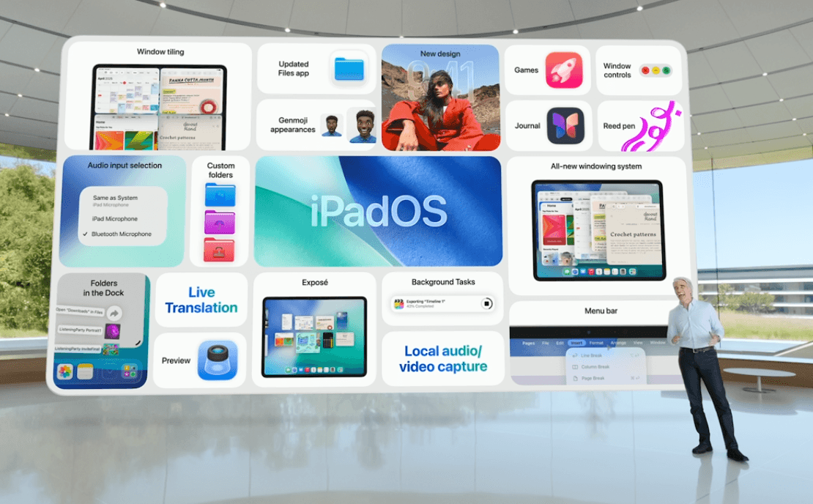Launch the Preview loupe app icon

click(x=218, y=360)
